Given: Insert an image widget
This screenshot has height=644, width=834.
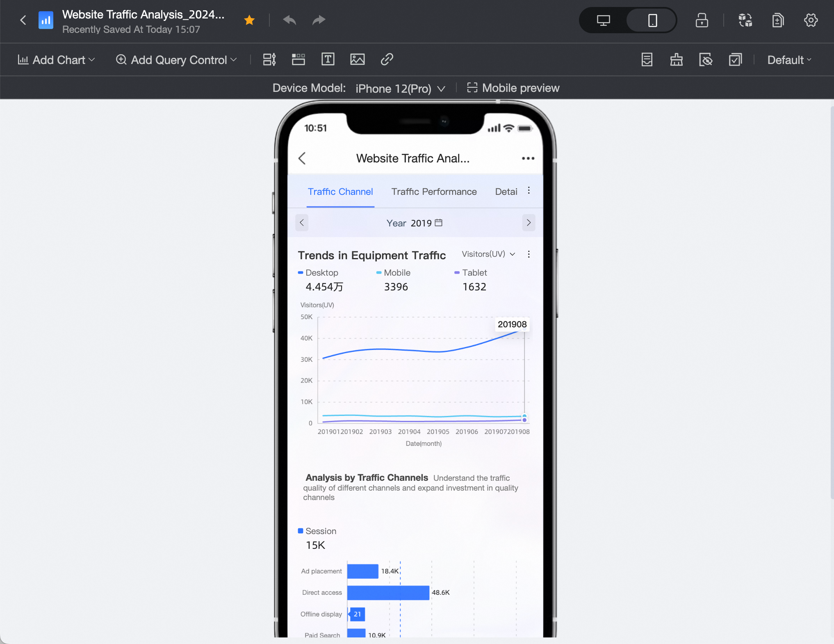Looking at the screenshot, I should 357,59.
